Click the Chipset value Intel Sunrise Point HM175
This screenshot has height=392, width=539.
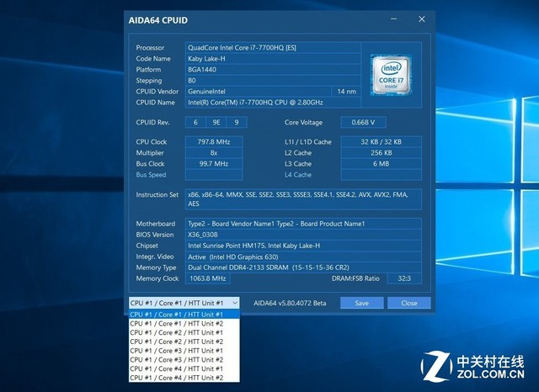click(x=303, y=246)
